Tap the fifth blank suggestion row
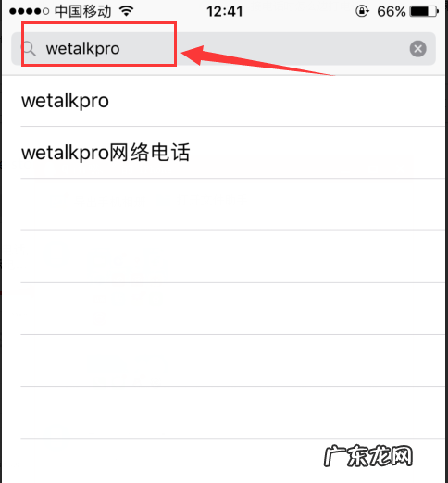Viewport: 448px width, 483px height. [233, 308]
